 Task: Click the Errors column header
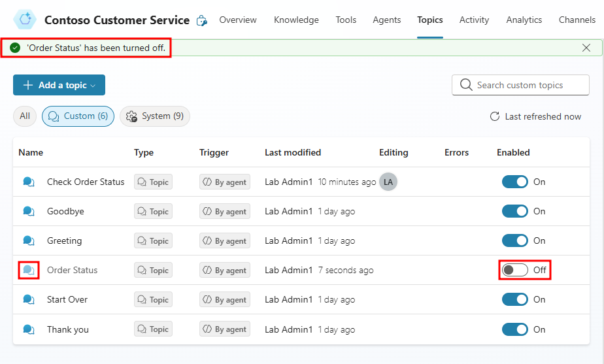coord(456,152)
